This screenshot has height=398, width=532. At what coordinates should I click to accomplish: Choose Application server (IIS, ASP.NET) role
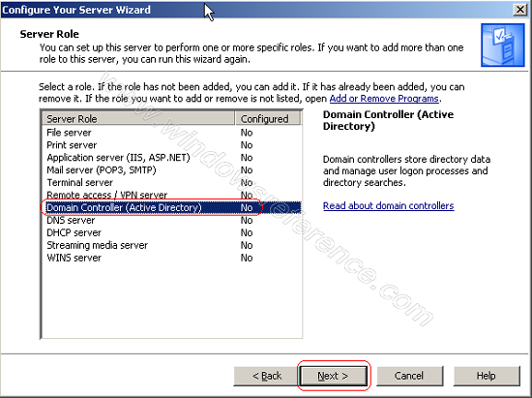click(171, 158)
